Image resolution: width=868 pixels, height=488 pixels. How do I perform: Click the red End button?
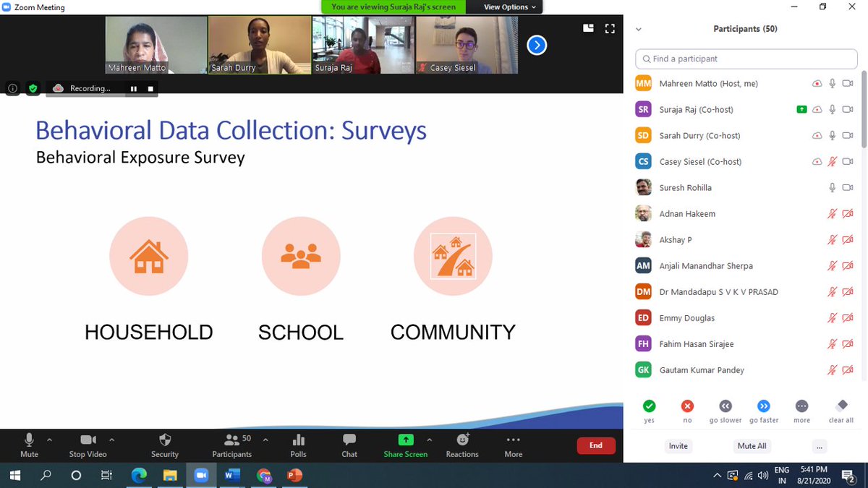click(x=596, y=445)
